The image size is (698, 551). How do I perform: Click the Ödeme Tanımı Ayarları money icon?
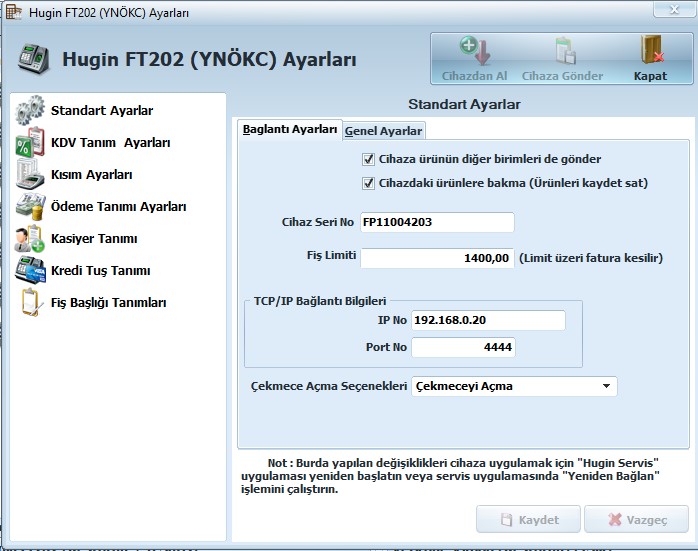(x=30, y=206)
